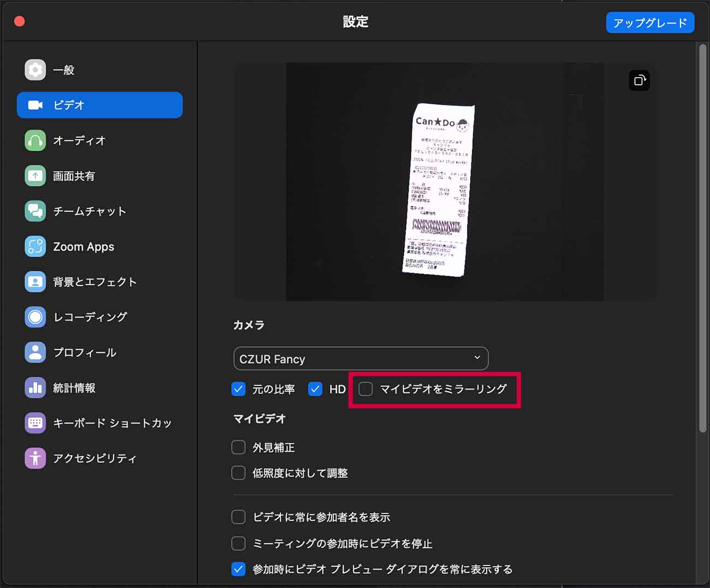Click the 背景とエフェクト icon

tap(35, 282)
